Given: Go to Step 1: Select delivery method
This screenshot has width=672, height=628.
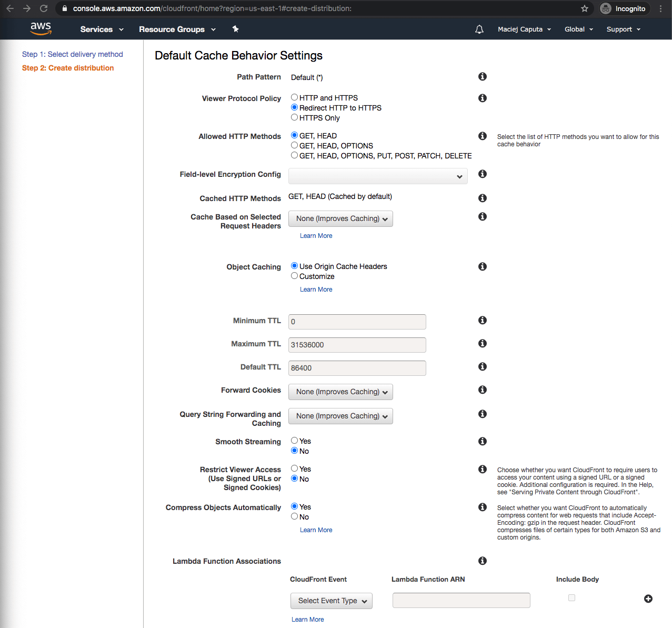Looking at the screenshot, I should point(72,54).
